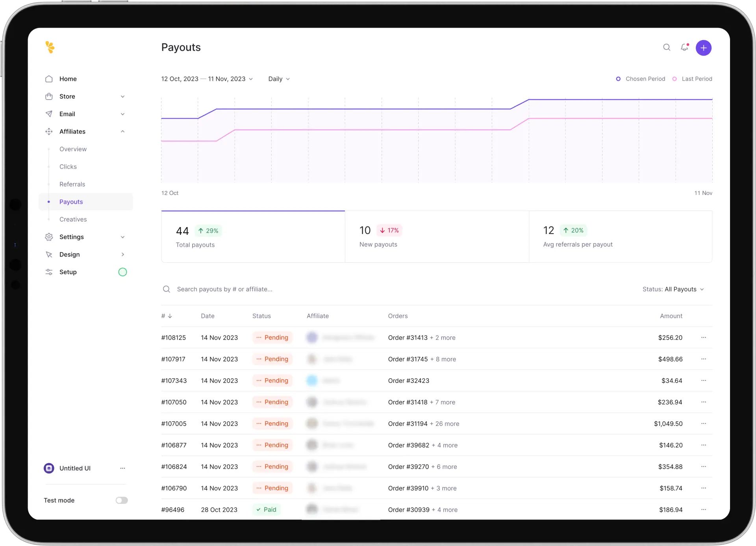The image size is (756, 546).
Task: Toggle the Test mode switch
Action: (122, 500)
